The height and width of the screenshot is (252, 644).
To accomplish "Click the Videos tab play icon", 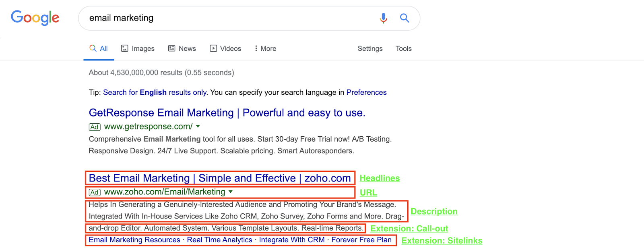I will [213, 48].
